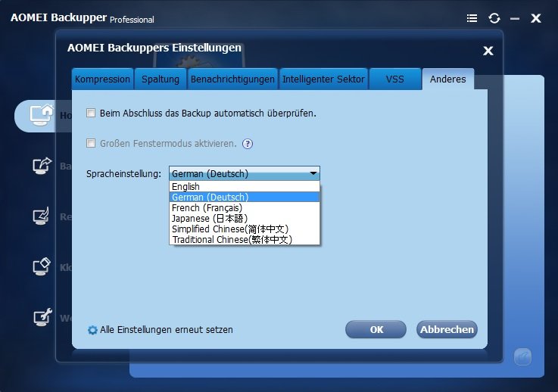Open the Intelligenter Sektor tab
This screenshot has height=392, width=558.
(x=323, y=79)
